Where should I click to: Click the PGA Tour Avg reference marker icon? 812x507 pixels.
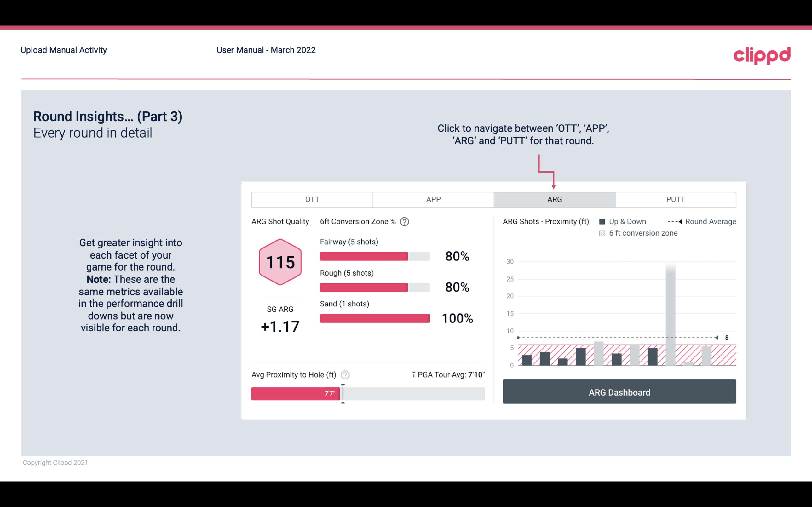412,374
